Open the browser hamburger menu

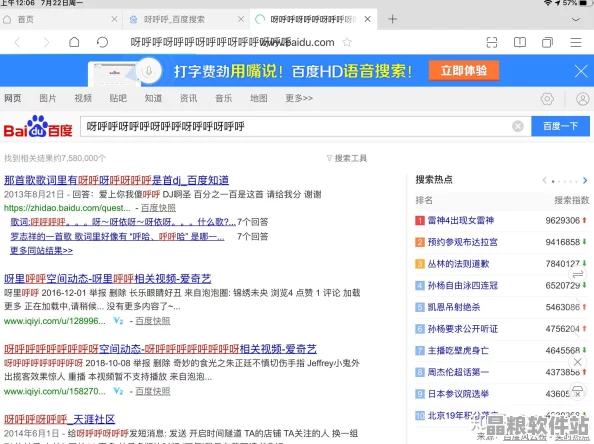pyautogui.click(x=576, y=42)
